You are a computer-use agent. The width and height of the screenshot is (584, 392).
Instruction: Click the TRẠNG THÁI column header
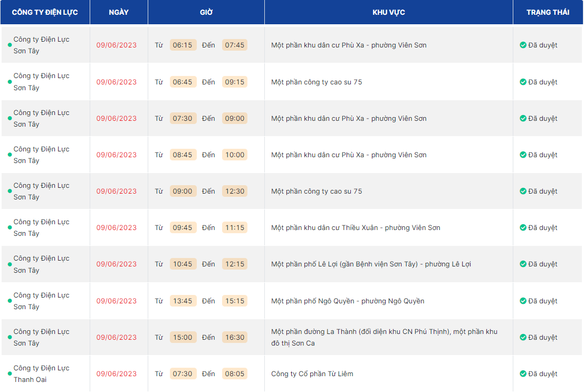(548, 12)
